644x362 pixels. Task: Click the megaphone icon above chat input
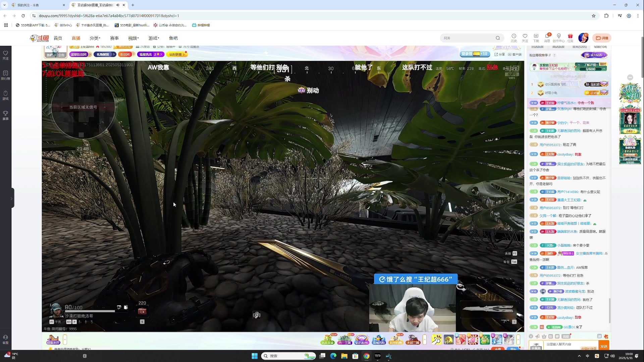point(537,337)
